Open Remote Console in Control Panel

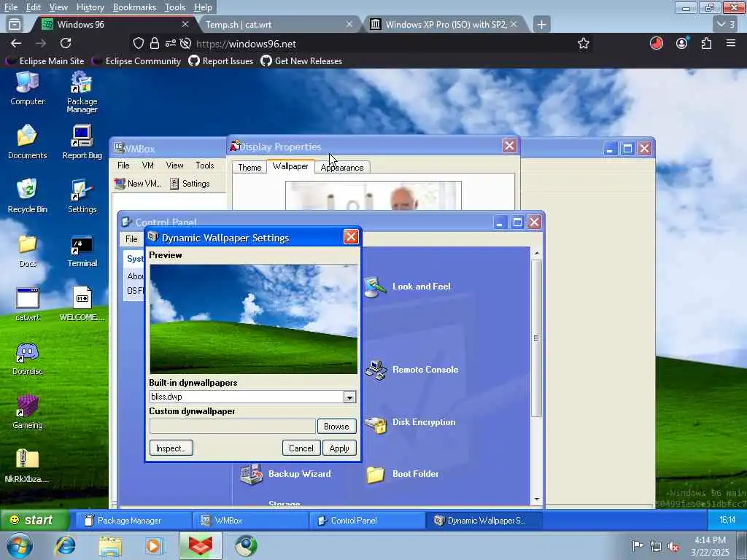[x=411, y=370]
